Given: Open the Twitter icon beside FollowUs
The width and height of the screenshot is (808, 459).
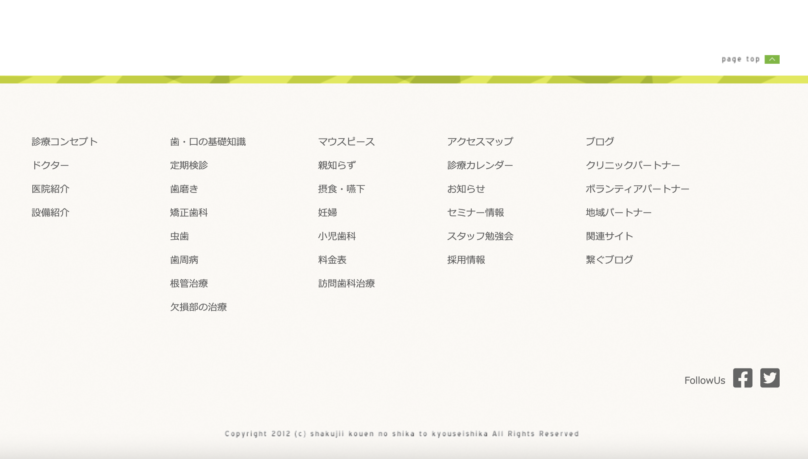Looking at the screenshot, I should click(x=769, y=378).
